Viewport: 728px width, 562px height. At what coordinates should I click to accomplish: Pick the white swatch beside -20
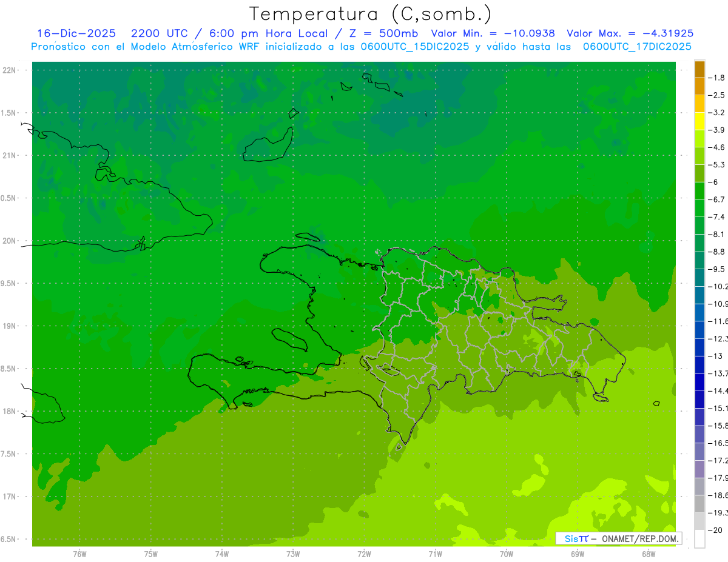[x=699, y=538]
